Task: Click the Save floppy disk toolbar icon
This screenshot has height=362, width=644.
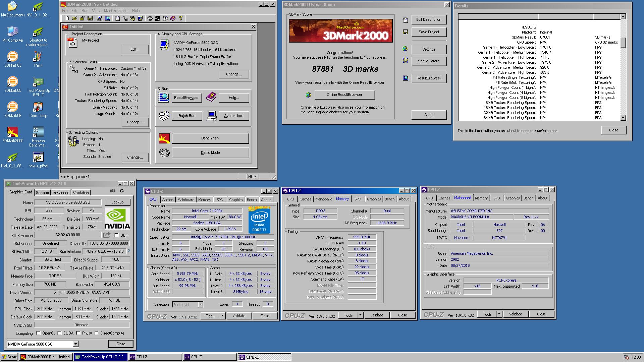Action: [x=90, y=18]
